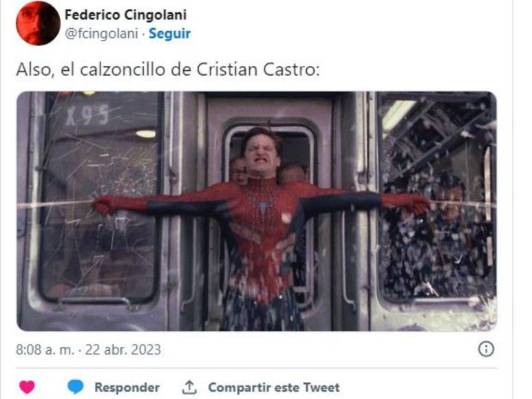Click the pink heart like icon

pos(27,387)
